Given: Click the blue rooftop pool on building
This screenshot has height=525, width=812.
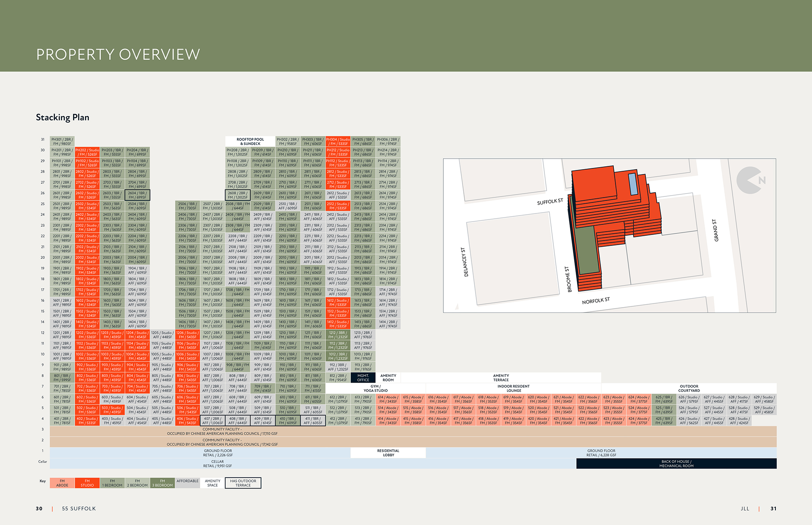Looking at the screenshot, I should coord(633,184).
